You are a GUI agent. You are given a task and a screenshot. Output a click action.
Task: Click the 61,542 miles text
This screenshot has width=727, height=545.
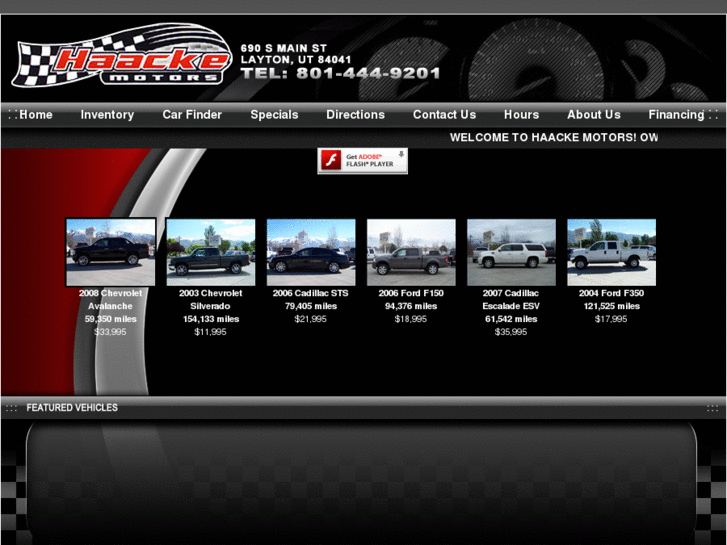click(511, 319)
